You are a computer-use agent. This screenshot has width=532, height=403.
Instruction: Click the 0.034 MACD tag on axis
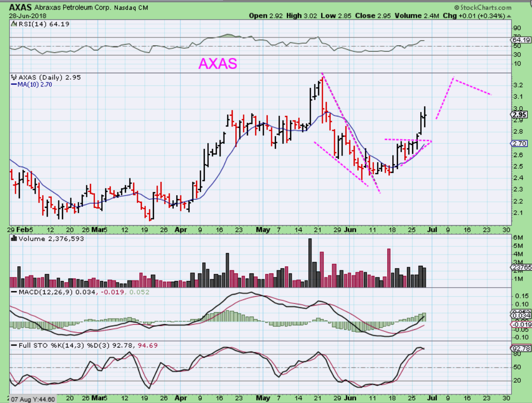[522, 316]
